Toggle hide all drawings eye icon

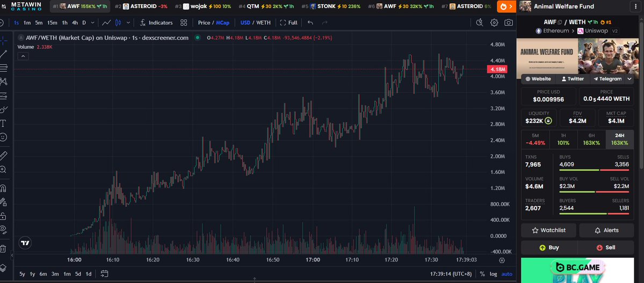pos(3,229)
